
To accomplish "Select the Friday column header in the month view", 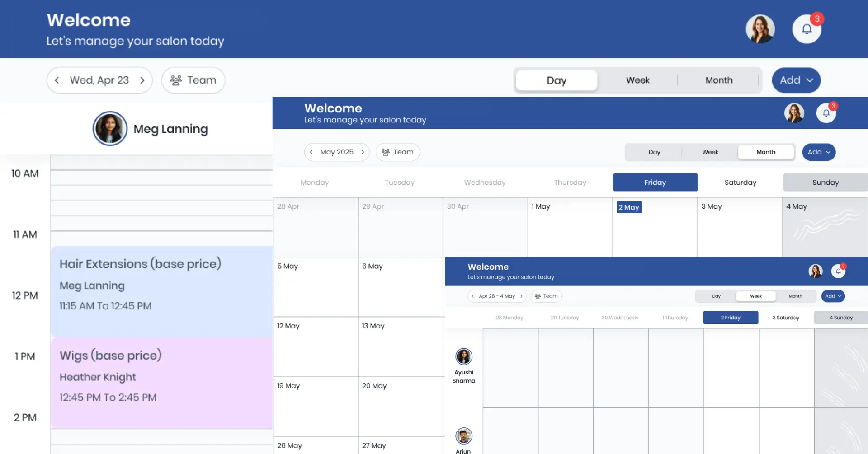I will click(x=655, y=182).
